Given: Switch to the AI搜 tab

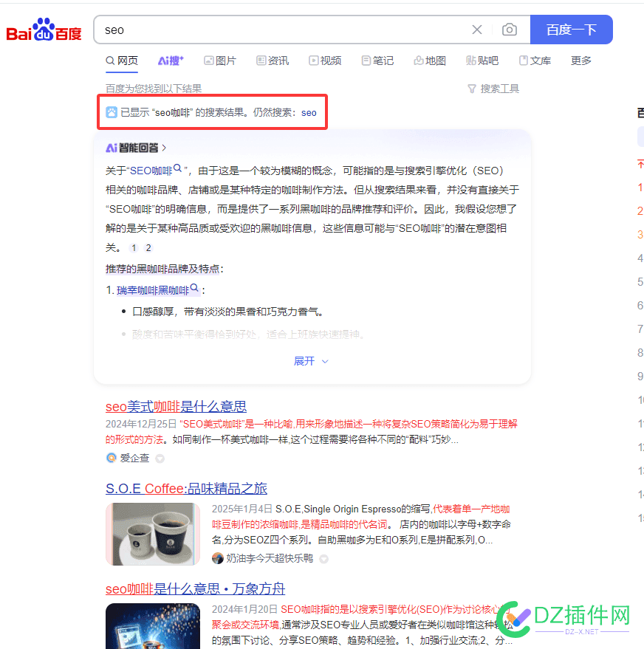Looking at the screenshot, I should (x=171, y=61).
